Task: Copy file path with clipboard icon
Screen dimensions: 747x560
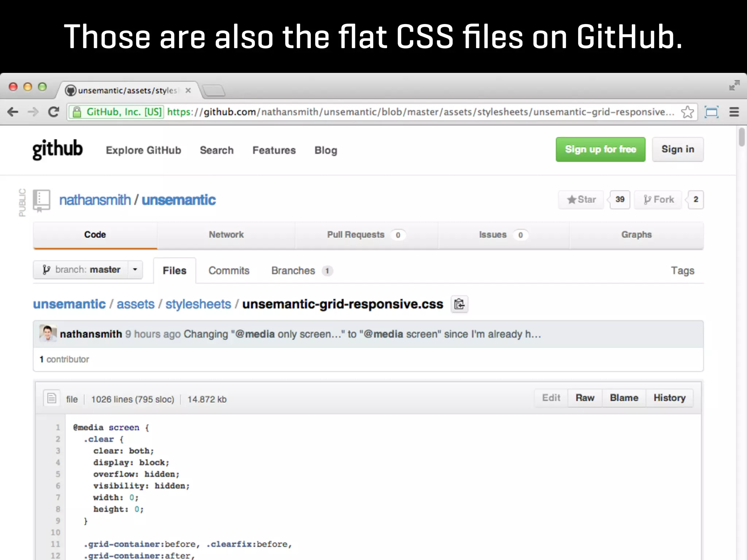Action: click(459, 304)
